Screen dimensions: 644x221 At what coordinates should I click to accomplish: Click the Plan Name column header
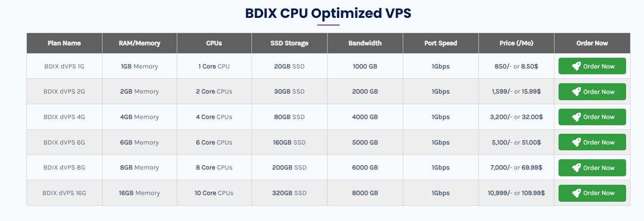click(x=64, y=43)
